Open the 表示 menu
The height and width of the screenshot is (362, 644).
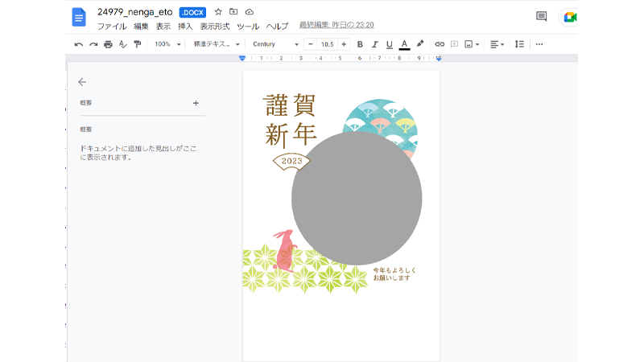(x=163, y=27)
